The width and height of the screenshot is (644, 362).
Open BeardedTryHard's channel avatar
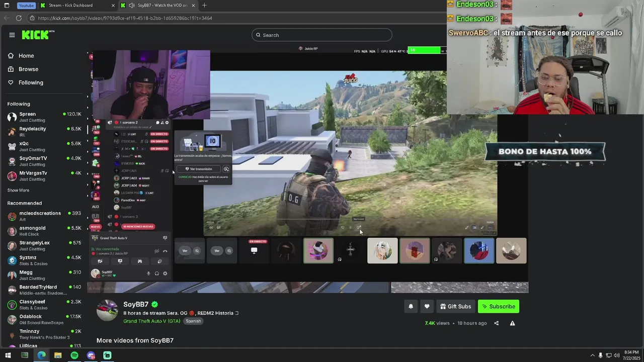tap(12, 290)
